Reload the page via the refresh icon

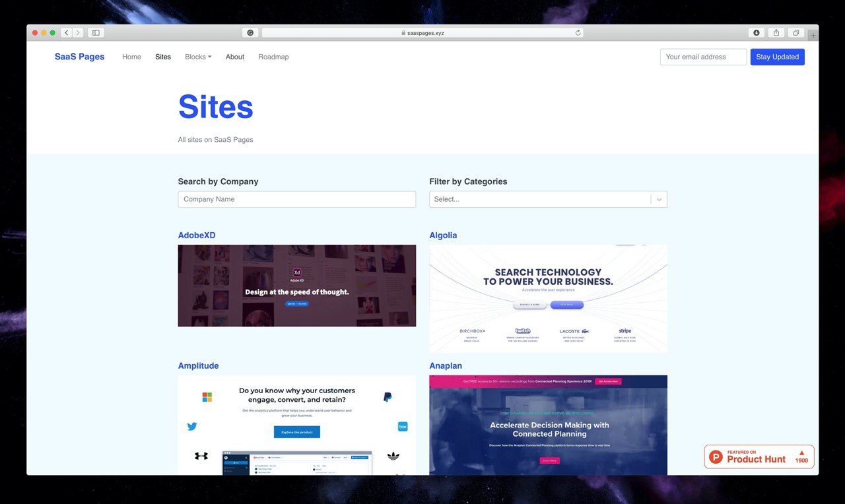(578, 32)
